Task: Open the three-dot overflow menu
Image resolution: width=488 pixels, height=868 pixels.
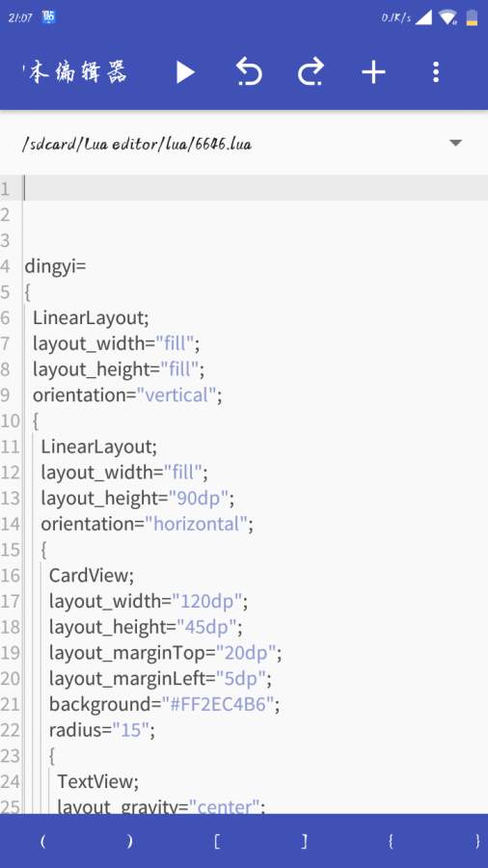Action: (436, 72)
